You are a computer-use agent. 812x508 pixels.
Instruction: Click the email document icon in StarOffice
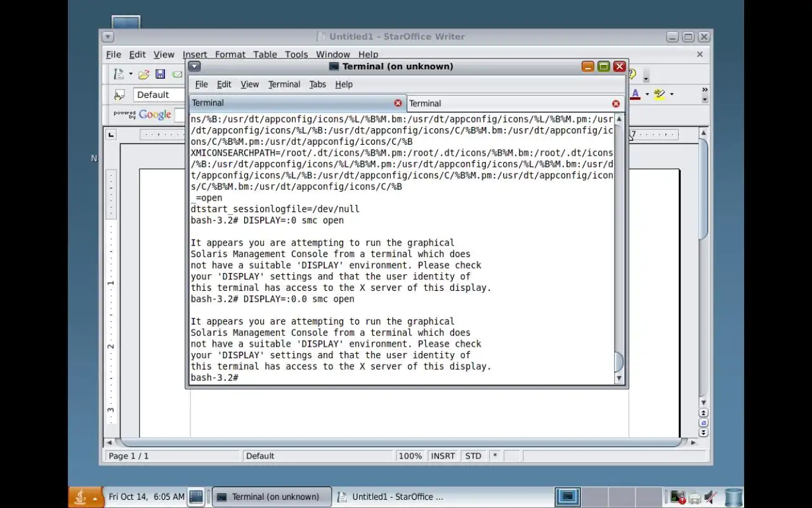(177, 74)
